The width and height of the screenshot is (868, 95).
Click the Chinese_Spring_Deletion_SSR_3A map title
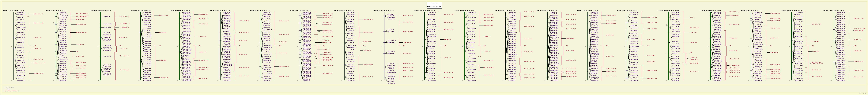pyautogui.click(x=260, y=10)
